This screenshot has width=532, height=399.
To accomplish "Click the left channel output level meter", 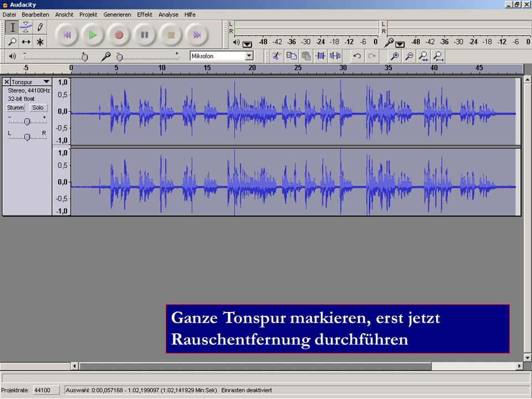I will click(306, 24).
